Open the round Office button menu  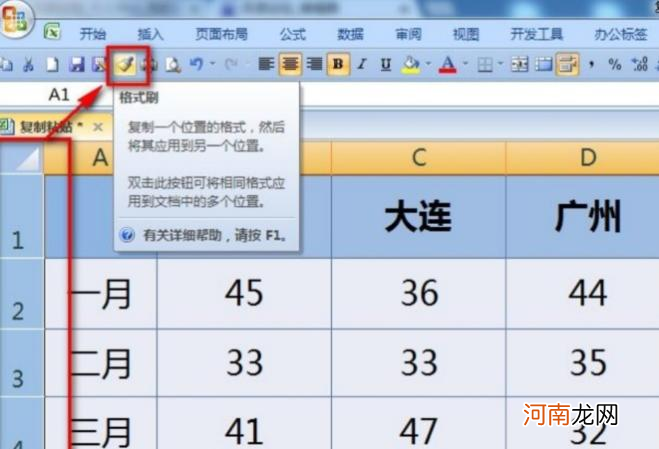(x=15, y=19)
